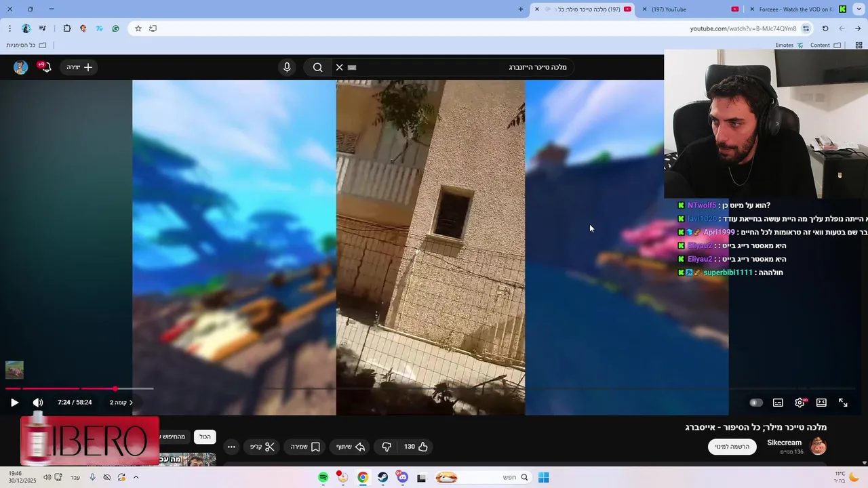This screenshot has width=868, height=488.
Task: Open system volume from tray
Action: tap(47, 478)
